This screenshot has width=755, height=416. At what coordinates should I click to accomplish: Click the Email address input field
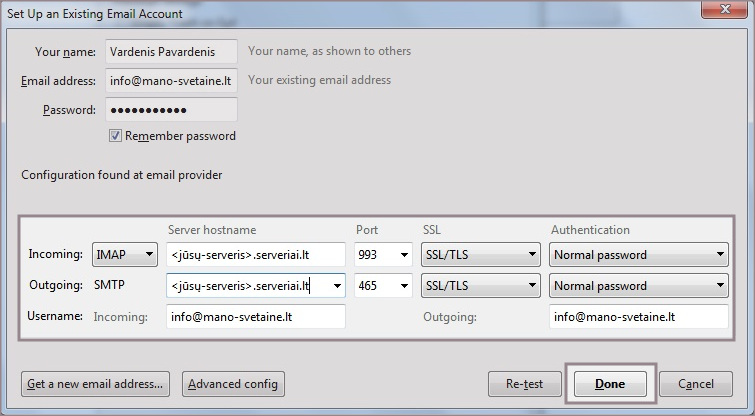pyautogui.click(x=171, y=81)
